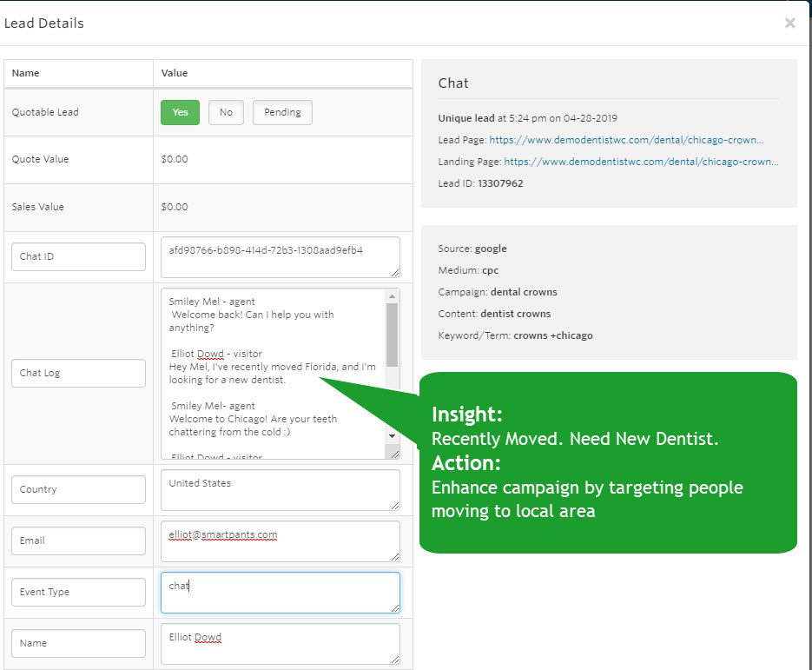Click the Country value resize handle

click(395, 505)
